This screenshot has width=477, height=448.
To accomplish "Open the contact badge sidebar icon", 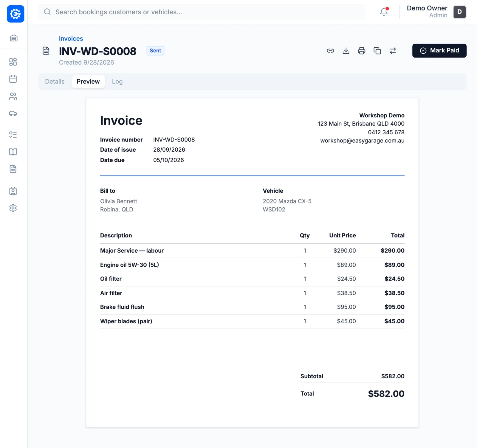I will coord(13,191).
